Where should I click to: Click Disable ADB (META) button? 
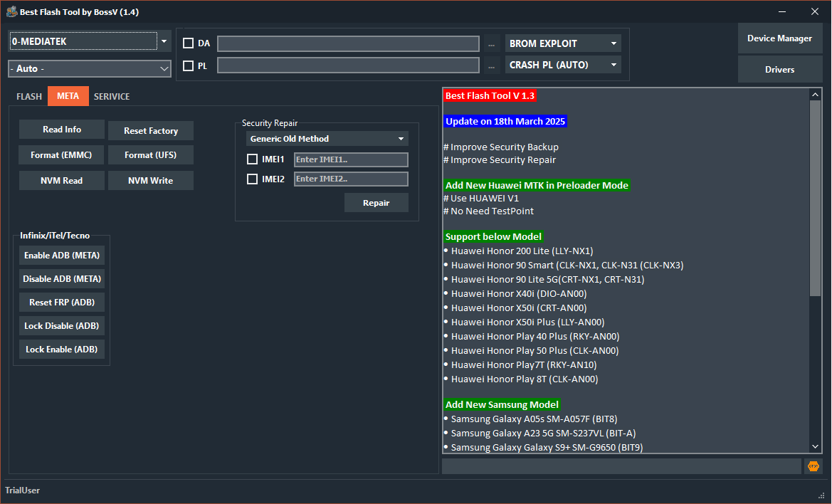click(62, 278)
